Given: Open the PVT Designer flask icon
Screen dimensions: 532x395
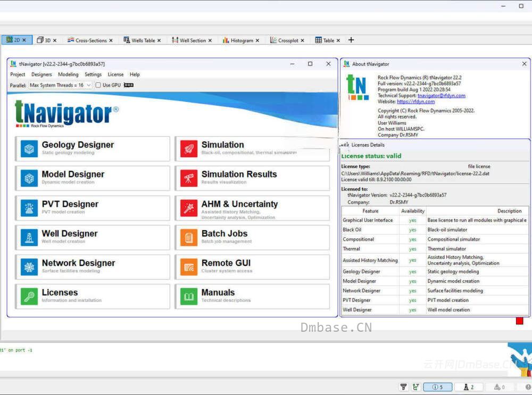Looking at the screenshot, I should pos(29,208).
